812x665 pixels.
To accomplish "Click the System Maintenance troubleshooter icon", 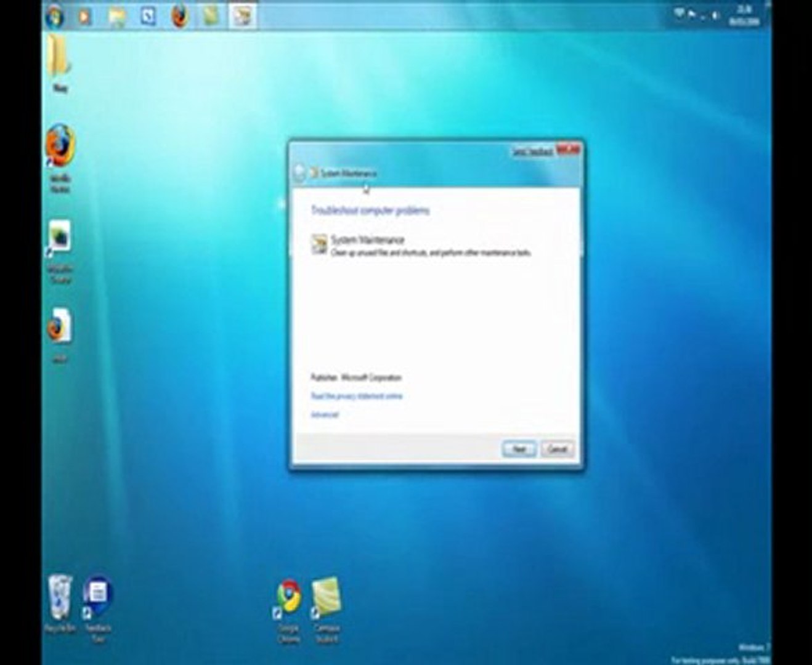I will pyautogui.click(x=319, y=244).
